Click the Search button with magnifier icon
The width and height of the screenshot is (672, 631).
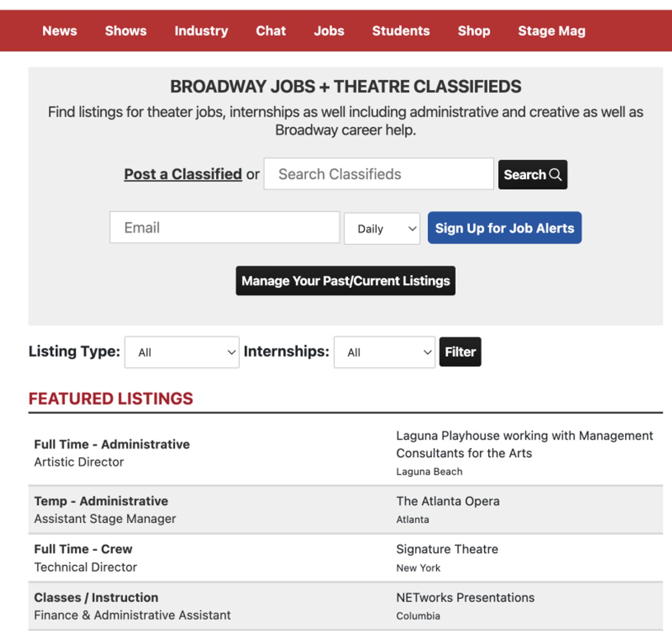(532, 174)
